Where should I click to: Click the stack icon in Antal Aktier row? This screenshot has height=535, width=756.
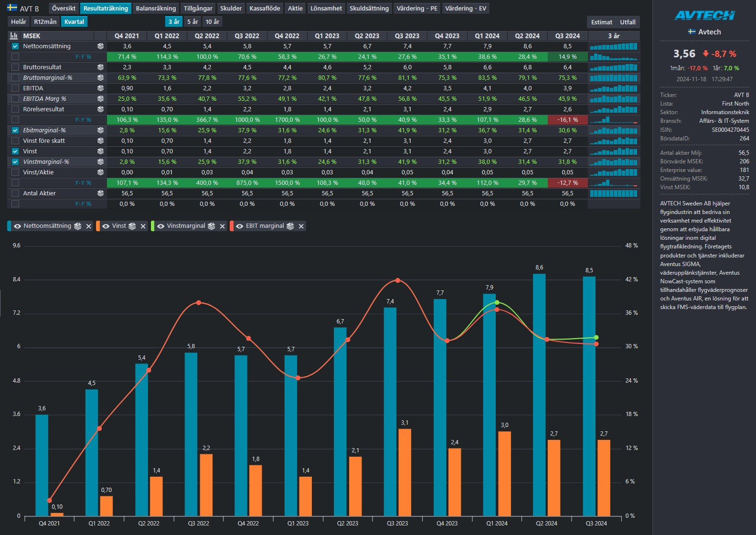coord(100,193)
